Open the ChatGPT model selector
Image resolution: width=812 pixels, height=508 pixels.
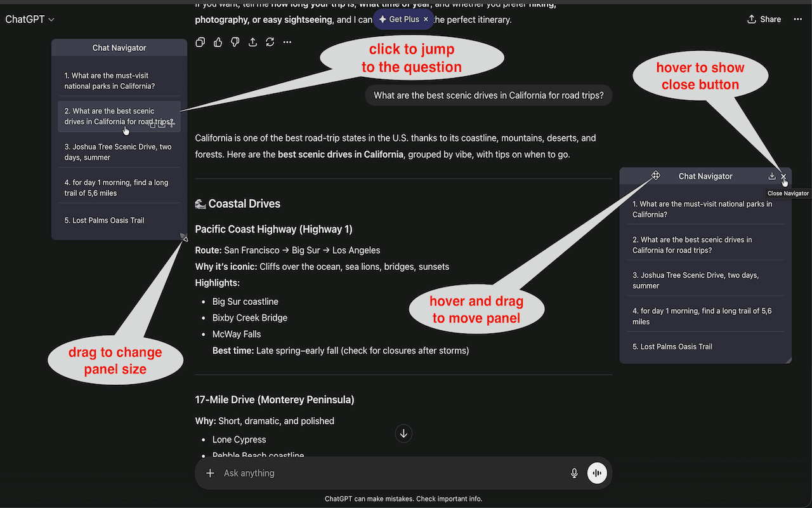tap(30, 19)
